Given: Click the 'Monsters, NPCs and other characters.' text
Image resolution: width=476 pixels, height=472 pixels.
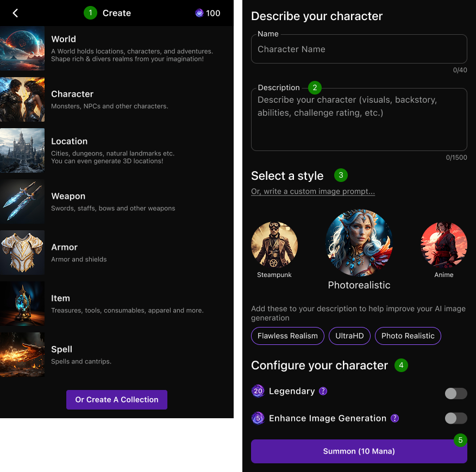Looking at the screenshot, I should click(x=110, y=106).
